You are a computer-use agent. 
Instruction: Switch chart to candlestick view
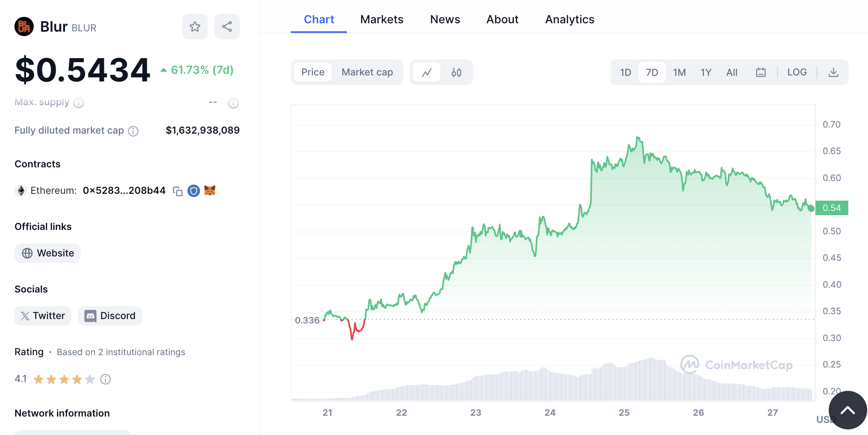[456, 73]
